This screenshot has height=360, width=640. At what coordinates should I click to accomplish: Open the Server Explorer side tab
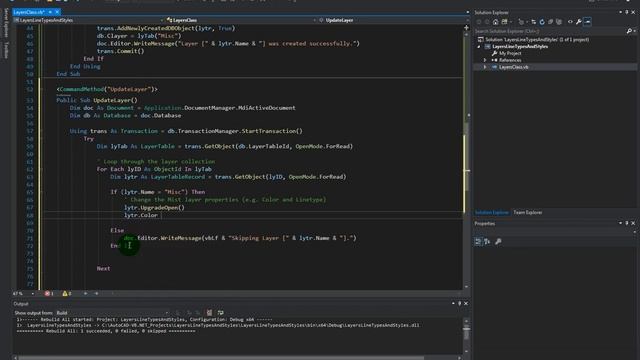6,22
